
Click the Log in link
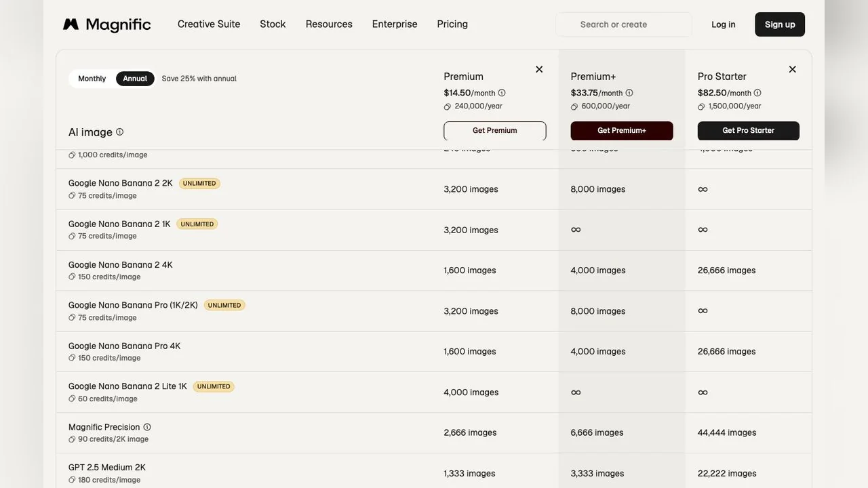724,24
